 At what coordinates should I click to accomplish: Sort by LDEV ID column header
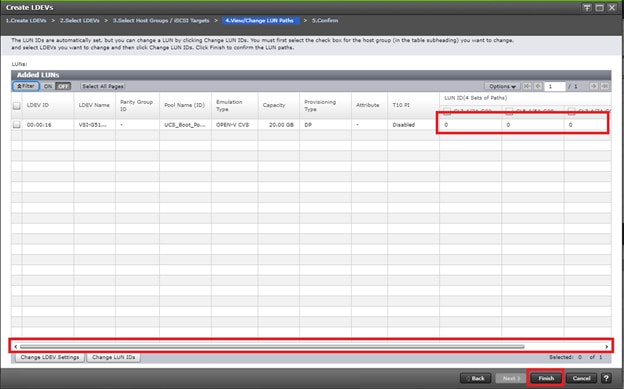(48, 105)
